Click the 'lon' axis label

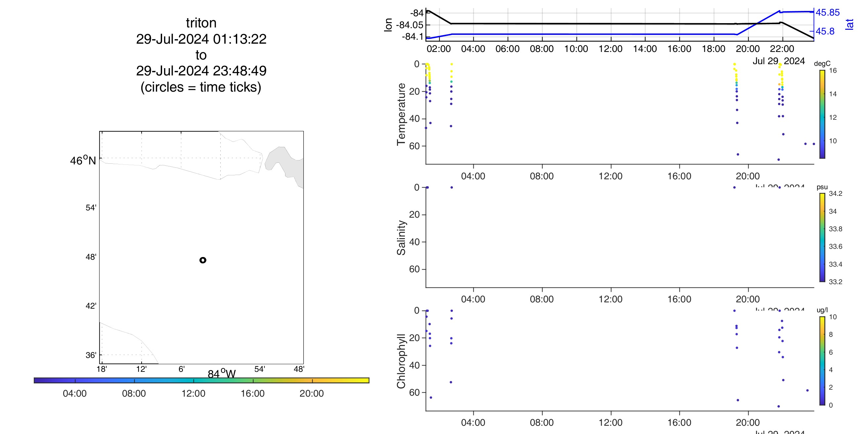click(388, 25)
